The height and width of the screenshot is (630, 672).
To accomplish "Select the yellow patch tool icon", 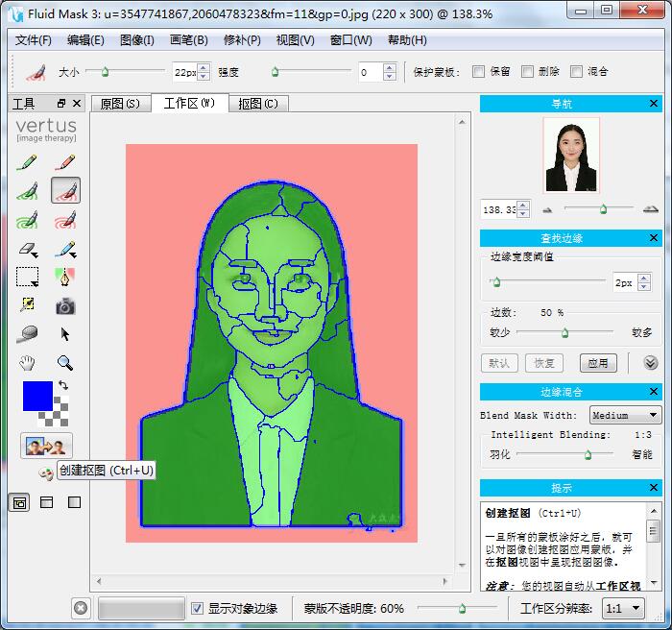I will tap(28, 304).
